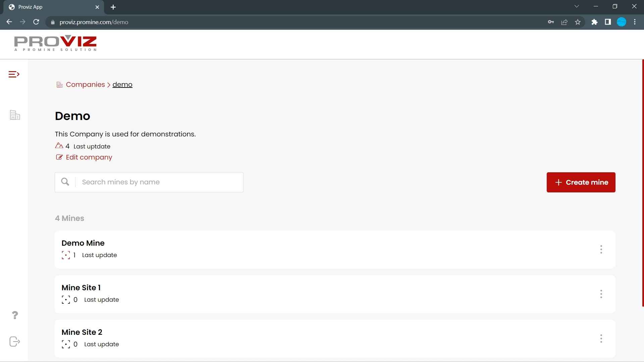Click the sidebar menu toggle icon
The height and width of the screenshot is (362, 644).
pos(14,74)
